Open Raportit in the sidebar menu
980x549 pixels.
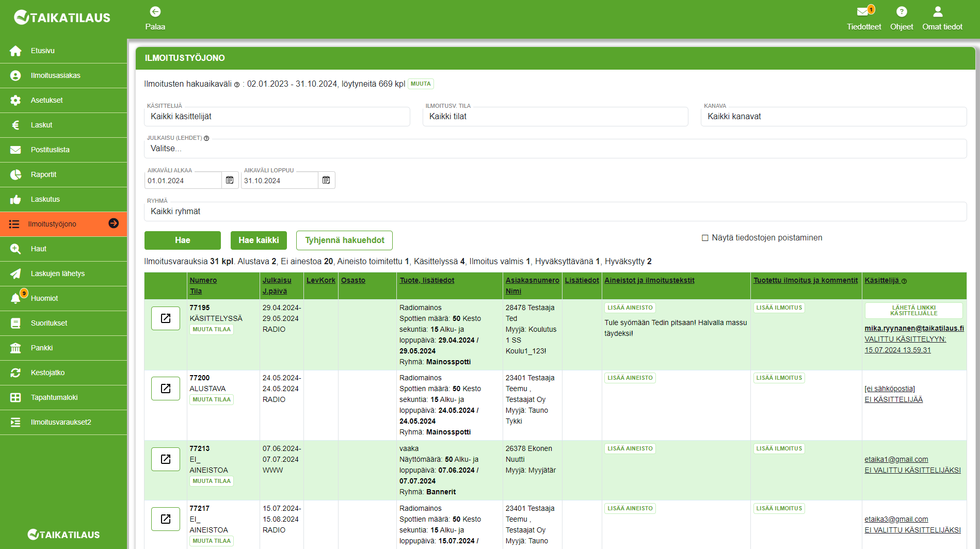click(x=63, y=174)
